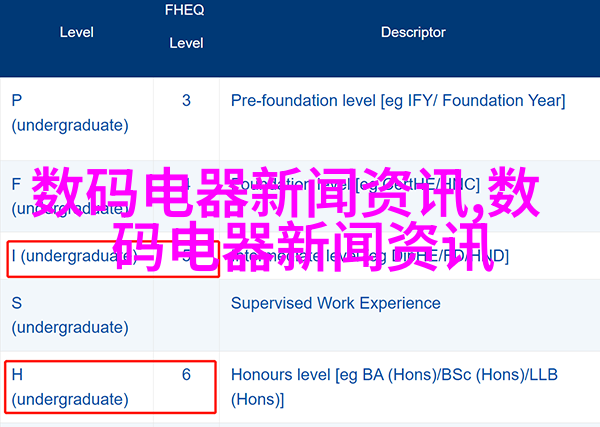Click the Descriptor column header

point(413,33)
